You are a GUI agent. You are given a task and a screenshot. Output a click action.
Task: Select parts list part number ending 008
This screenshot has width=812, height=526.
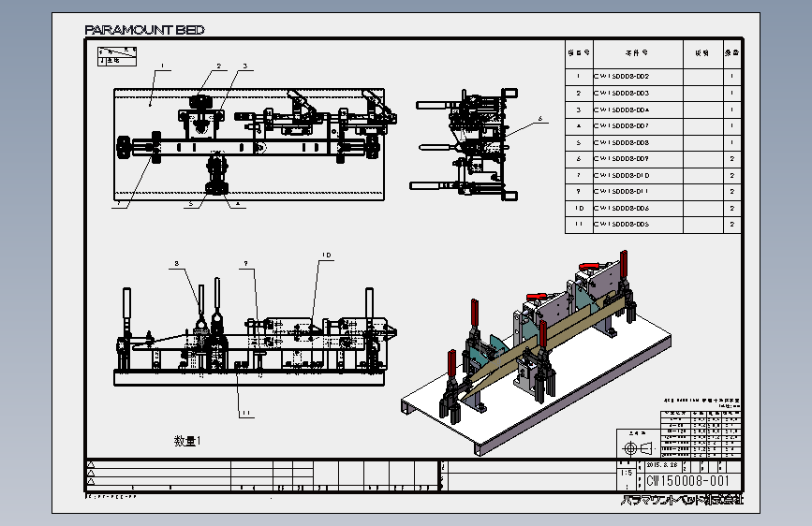(622, 142)
